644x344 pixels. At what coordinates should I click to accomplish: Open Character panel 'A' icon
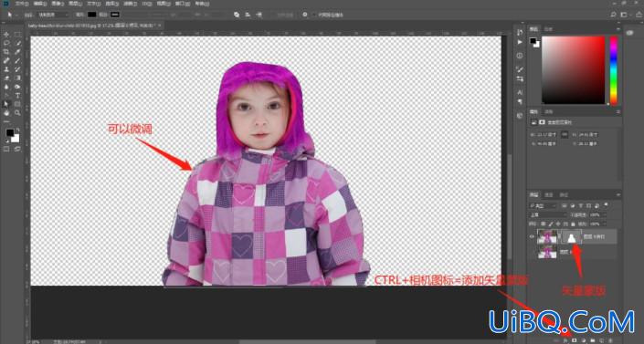(x=520, y=92)
